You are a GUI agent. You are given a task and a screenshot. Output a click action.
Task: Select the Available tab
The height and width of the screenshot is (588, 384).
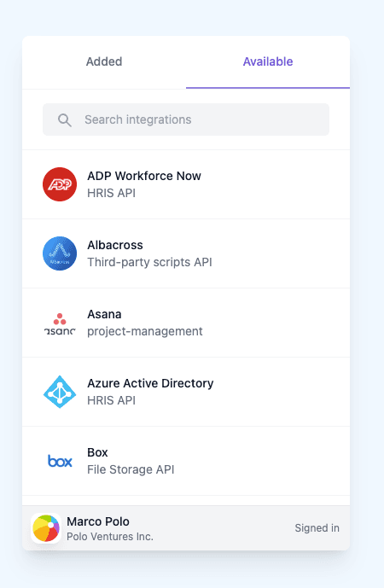click(268, 62)
